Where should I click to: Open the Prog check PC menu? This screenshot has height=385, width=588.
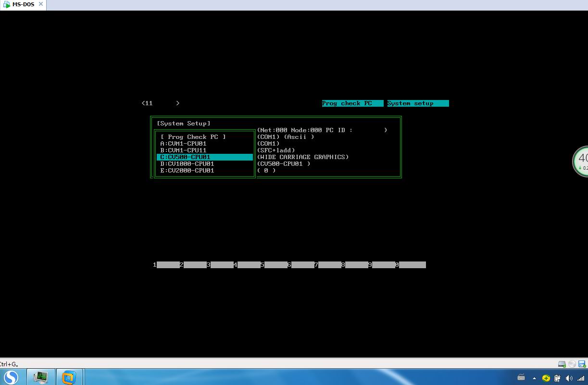tap(353, 103)
